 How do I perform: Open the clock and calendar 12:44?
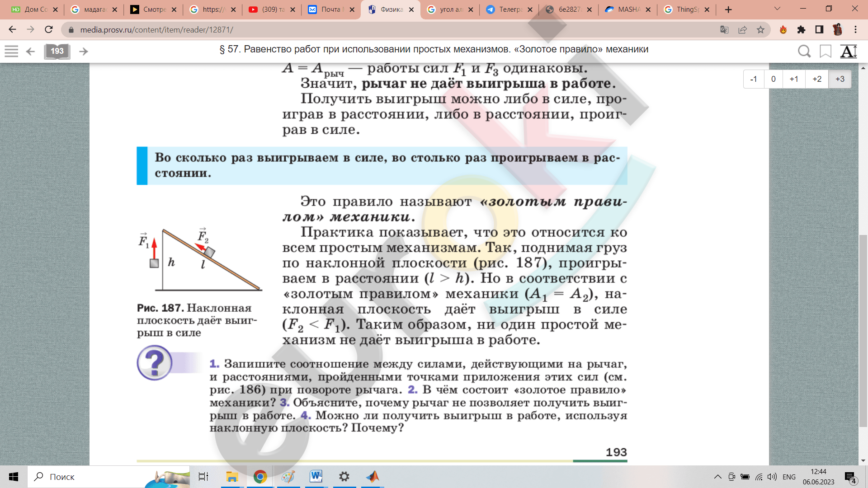pos(818,477)
